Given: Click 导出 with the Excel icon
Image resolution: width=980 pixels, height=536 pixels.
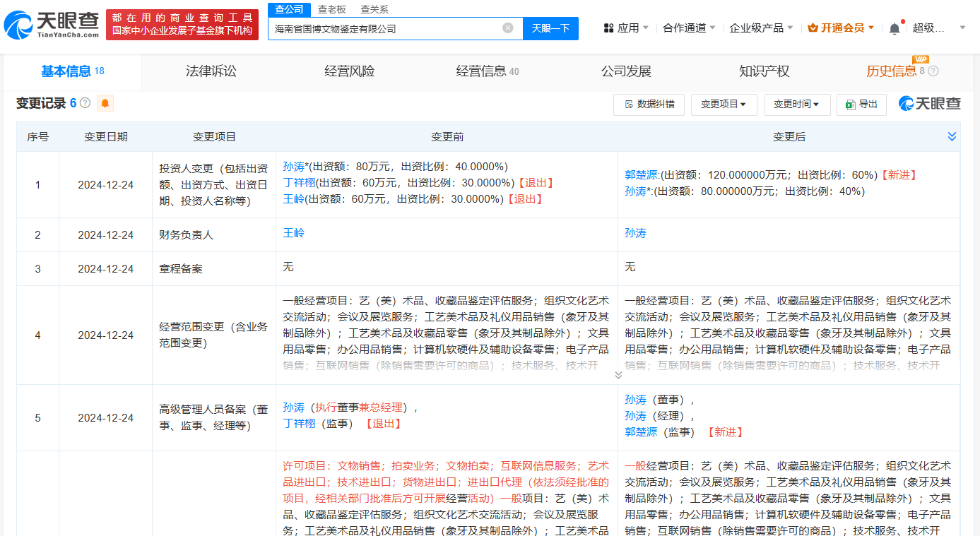Looking at the screenshot, I should (x=861, y=105).
